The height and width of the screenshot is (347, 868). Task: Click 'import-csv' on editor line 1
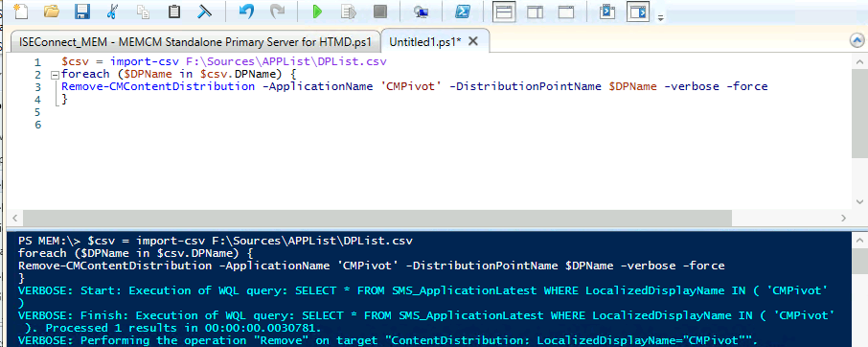(144, 61)
